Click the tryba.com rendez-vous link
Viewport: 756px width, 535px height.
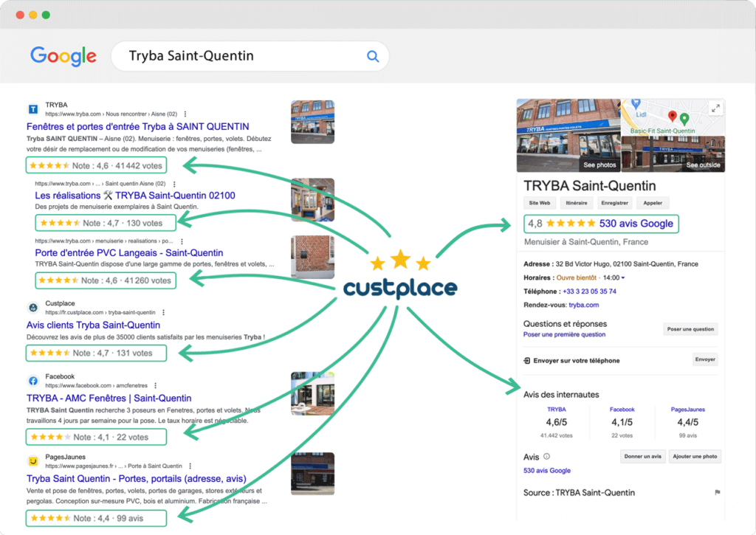coord(584,305)
